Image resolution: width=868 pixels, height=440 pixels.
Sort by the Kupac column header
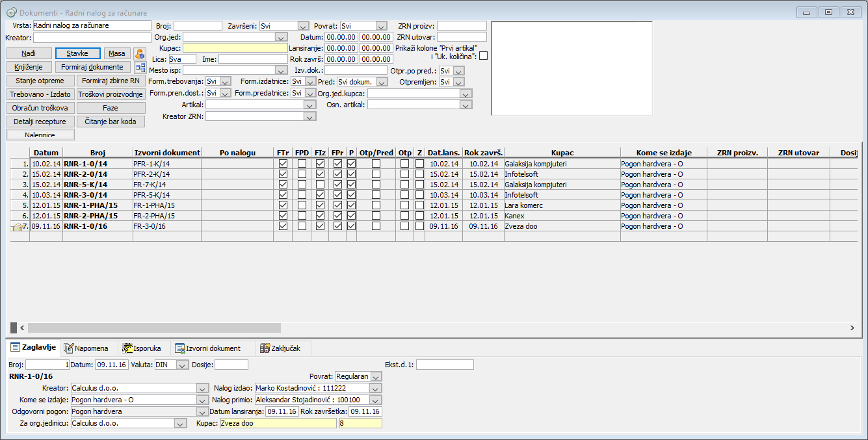tap(561, 153)
